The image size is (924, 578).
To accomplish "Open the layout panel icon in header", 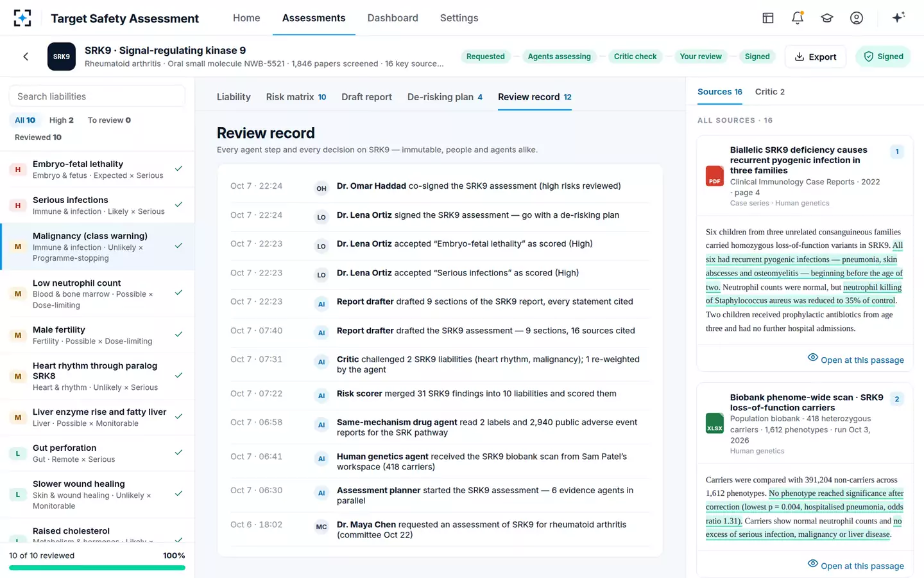I will [768, 18].
